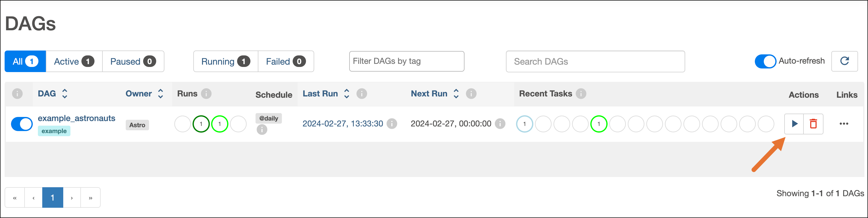
Task: Open the example_astronauts DAG
Action: [77, 118]
